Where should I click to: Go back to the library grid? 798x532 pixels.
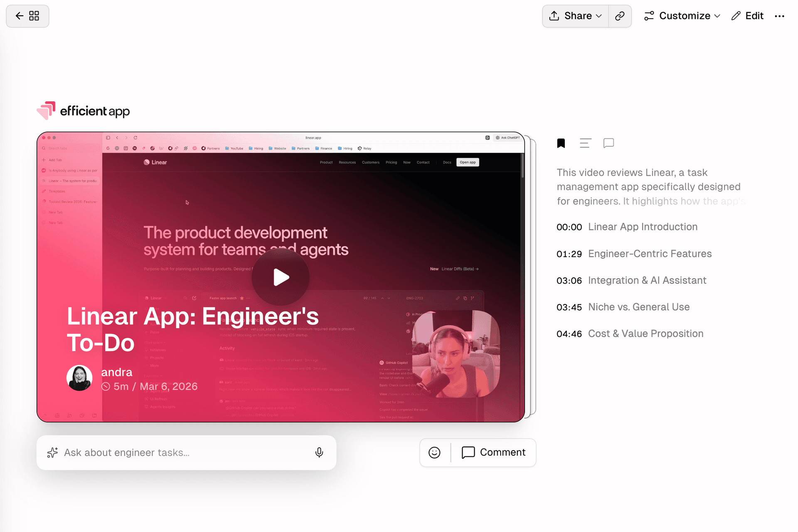(x=27, y=16)
